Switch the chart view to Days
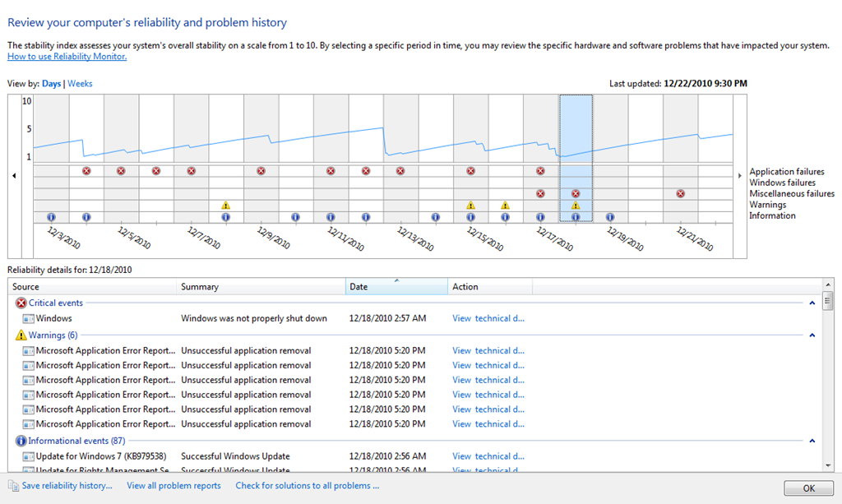 [51, 84]
